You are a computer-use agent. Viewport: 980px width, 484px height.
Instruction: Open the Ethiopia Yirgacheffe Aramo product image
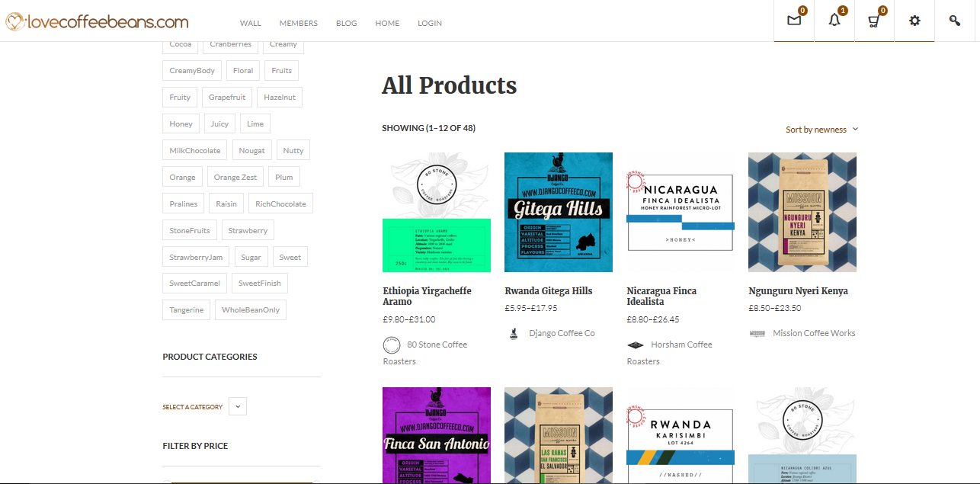pos(437,213)
